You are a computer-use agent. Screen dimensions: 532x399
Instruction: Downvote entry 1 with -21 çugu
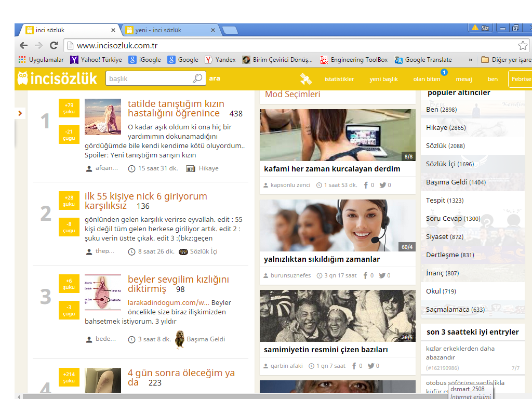coord(69,135)
